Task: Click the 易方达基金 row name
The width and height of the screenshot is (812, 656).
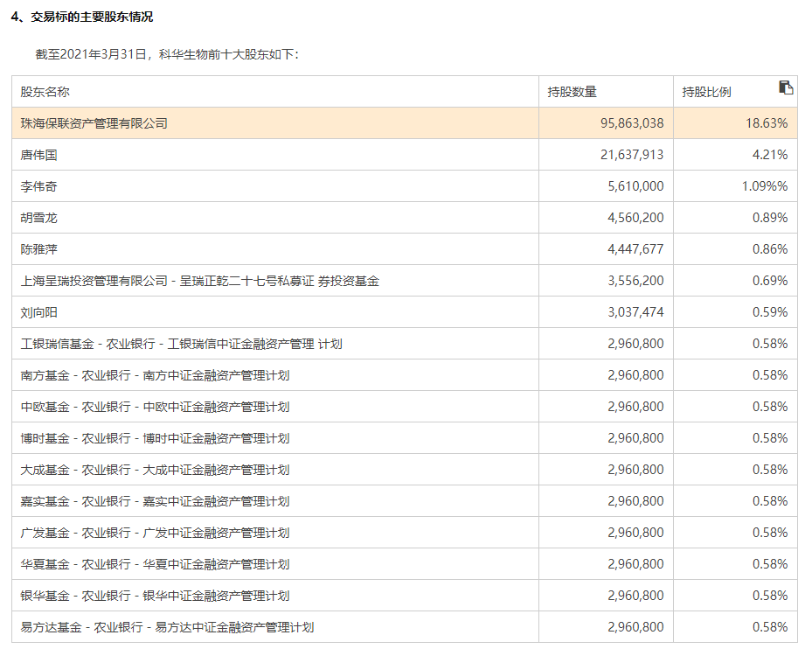Action: pos(167,628)
